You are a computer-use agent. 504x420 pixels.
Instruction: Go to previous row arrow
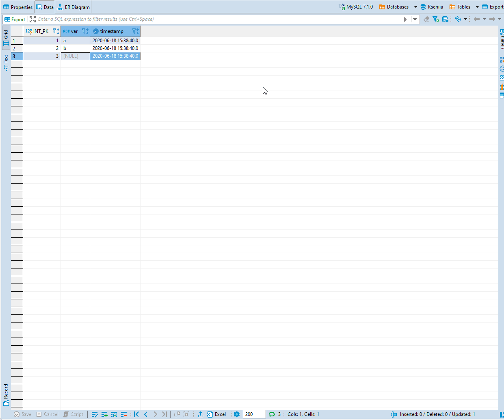[x=146, y=414]
